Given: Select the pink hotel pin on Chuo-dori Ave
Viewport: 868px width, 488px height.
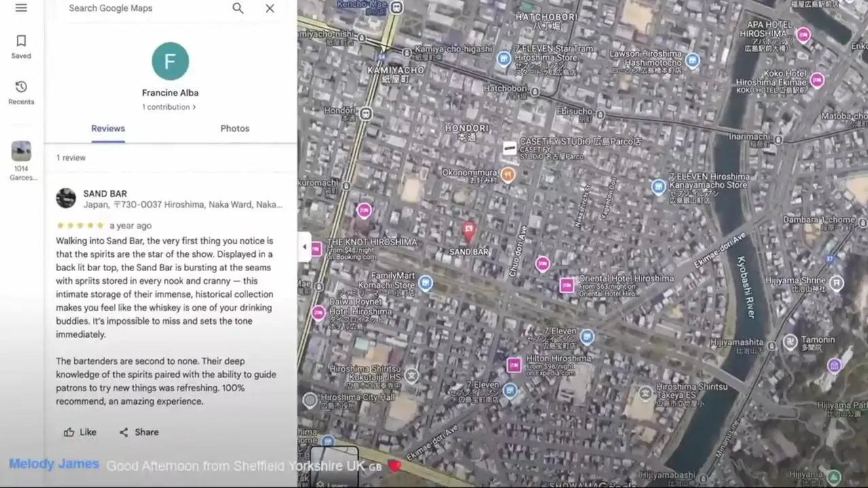Looking at the screenshot, I should point(542,264).
